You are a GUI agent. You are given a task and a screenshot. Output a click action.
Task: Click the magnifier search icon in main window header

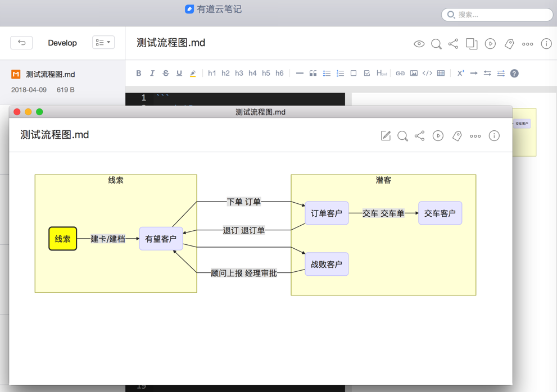[436, 44]
